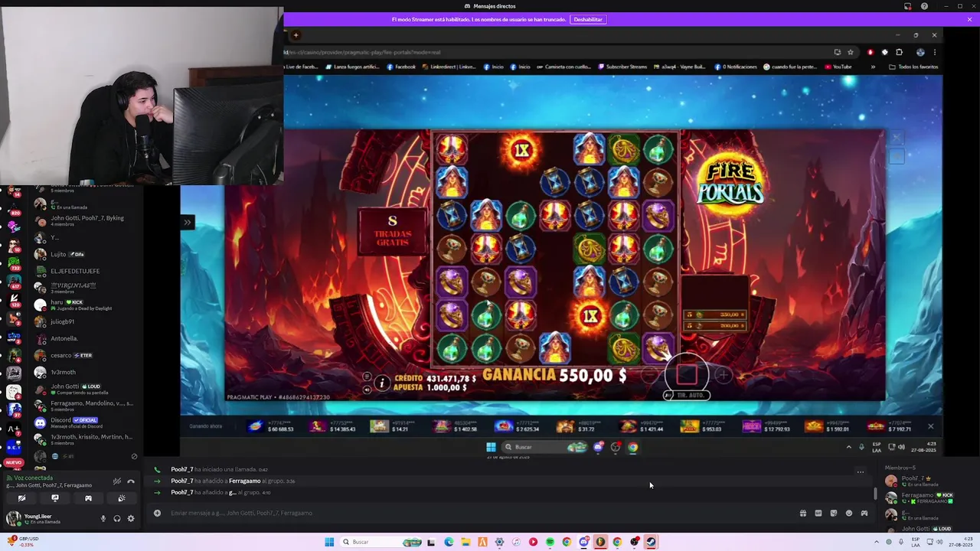Open the Facebook bookmark
The height and width of the screenshot is (551, 980).
pos(401,67)
